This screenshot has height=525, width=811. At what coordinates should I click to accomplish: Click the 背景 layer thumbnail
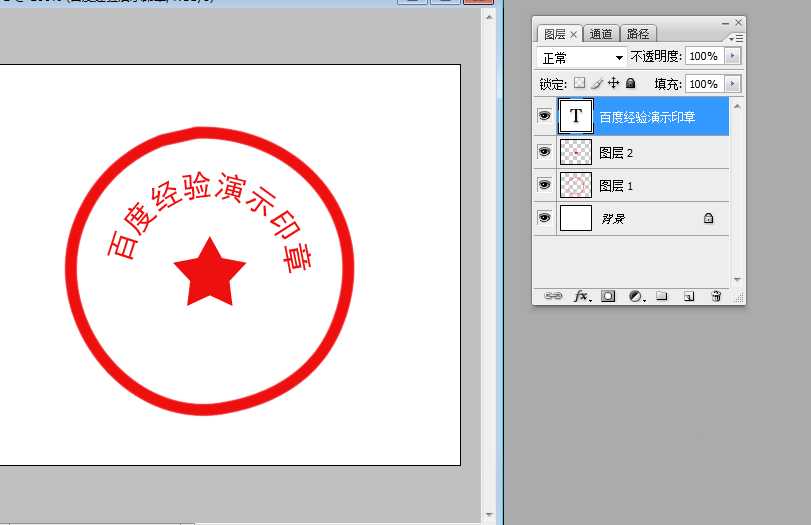coord(575,218)
